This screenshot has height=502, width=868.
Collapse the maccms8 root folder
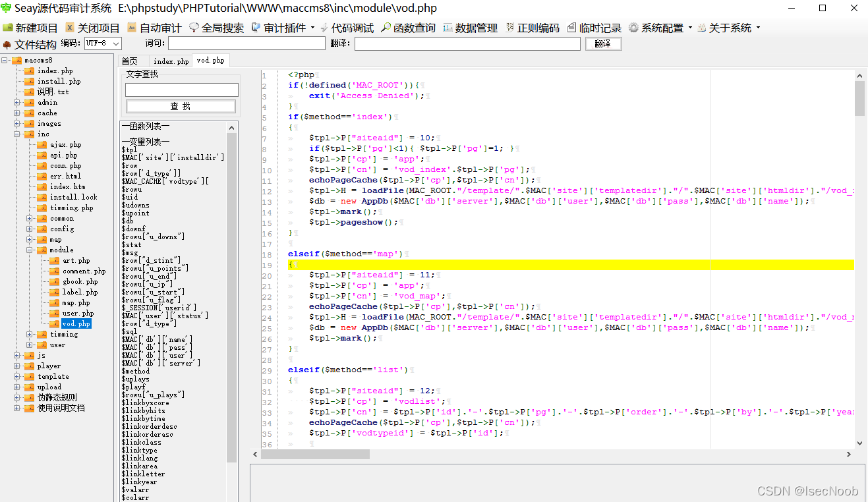click(x=5, y=60)
